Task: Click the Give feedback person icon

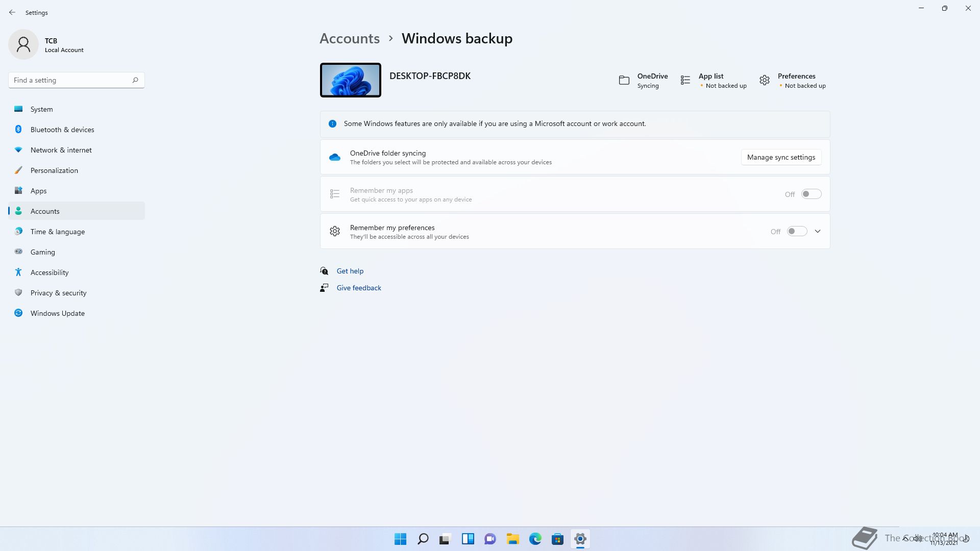Action: click(324, 288)
